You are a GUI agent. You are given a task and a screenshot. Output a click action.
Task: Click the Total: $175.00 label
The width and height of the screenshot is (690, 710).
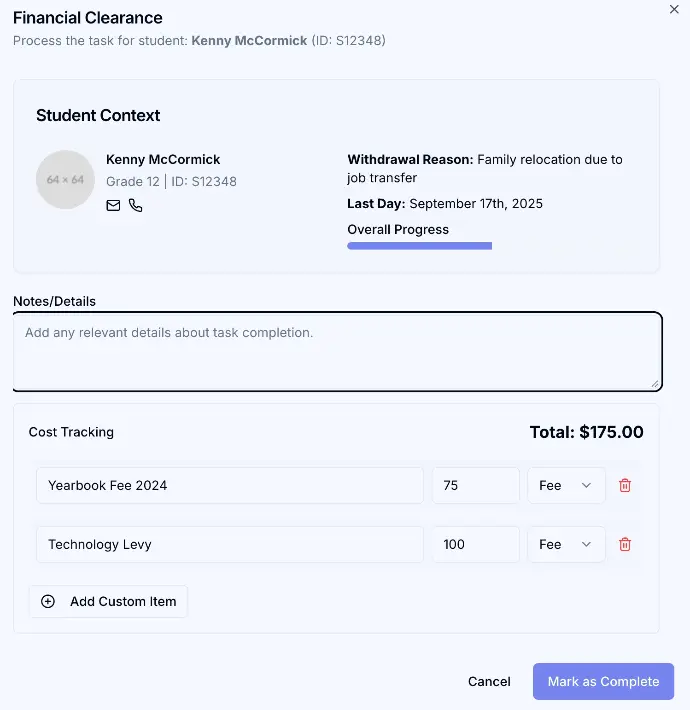click(x=586, y=433)
